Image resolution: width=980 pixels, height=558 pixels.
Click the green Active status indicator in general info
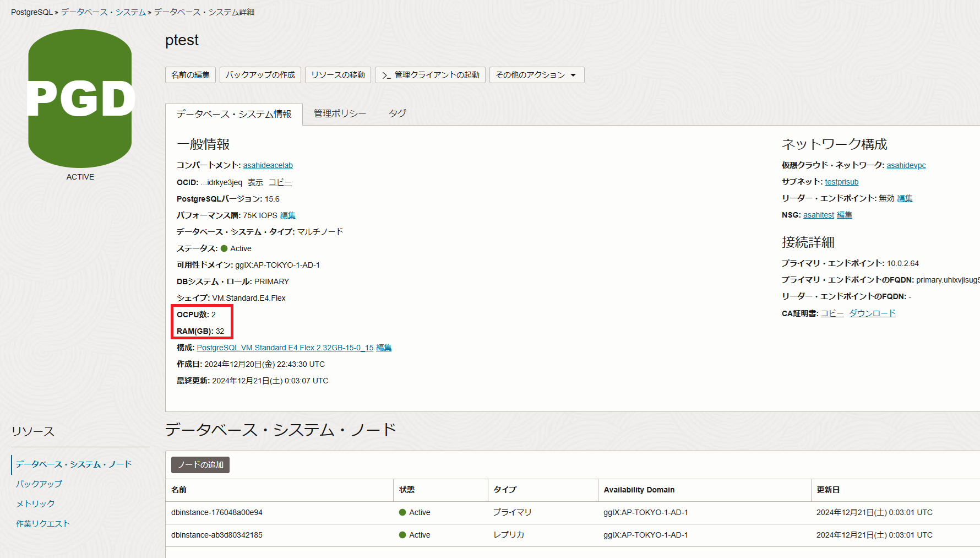pos(224,248)
